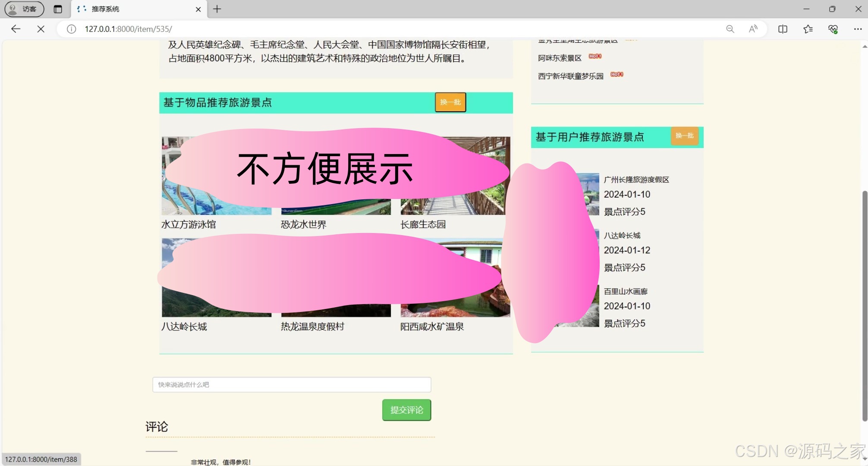Screen dimensions: 868x466
Task: Open the Favorites star icon
Action: (x=808, y=29)
